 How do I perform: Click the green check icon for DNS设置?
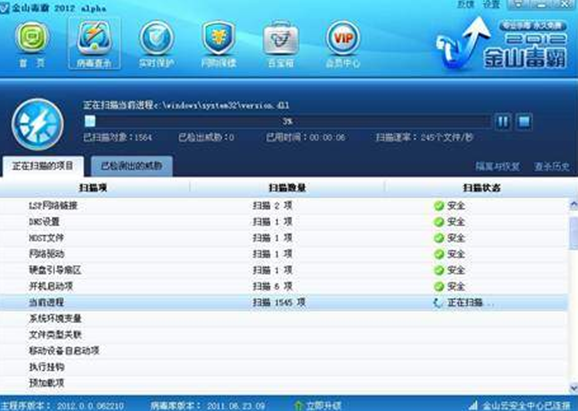click(439, 222)
